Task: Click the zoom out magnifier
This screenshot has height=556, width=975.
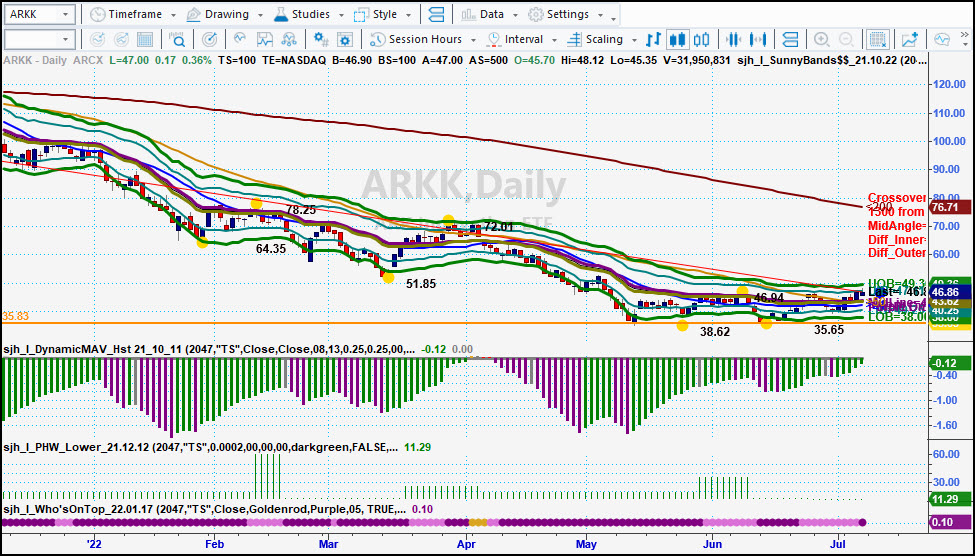Action: pyautogui.click(x=846, y=40)
